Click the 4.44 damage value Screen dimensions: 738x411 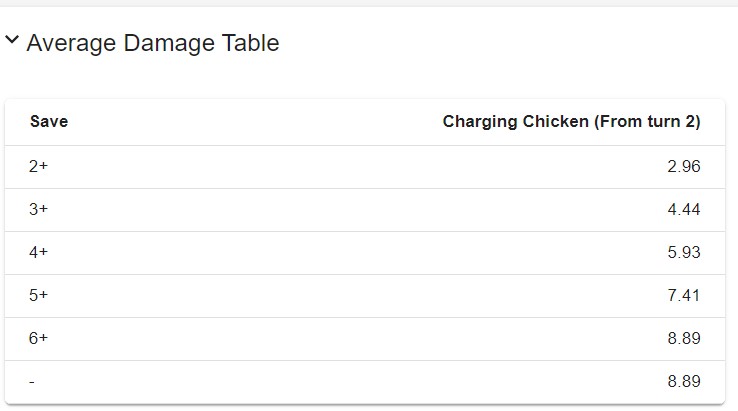[x=683, y=210]
